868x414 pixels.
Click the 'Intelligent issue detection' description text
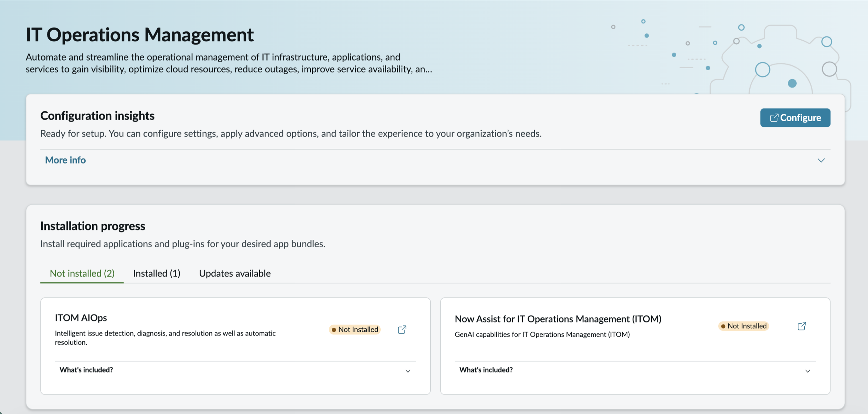pos(165,338)
